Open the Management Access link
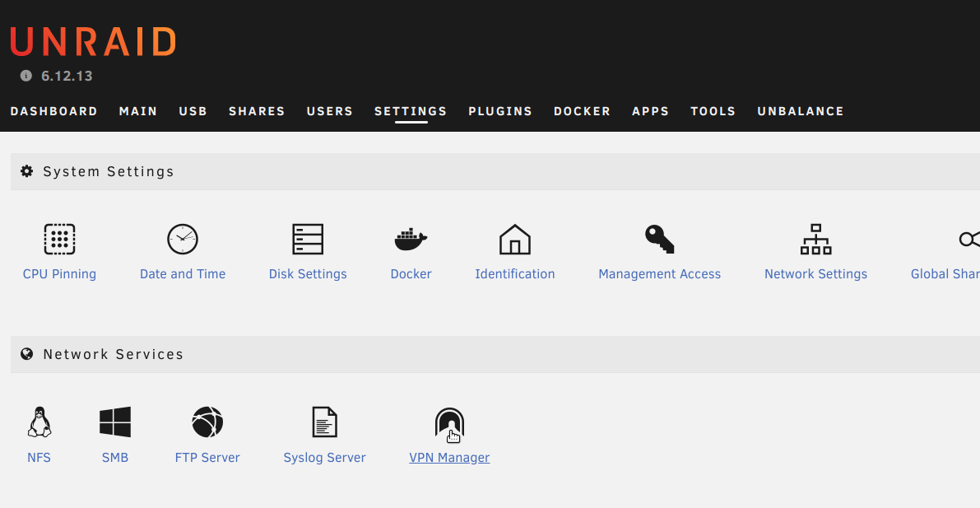 pos(659,274)
